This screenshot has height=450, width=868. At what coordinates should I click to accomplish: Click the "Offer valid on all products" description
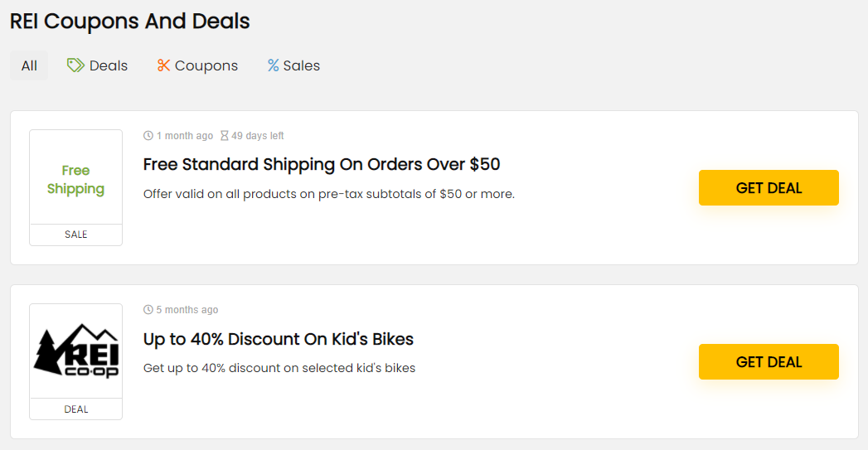(329, 194)
